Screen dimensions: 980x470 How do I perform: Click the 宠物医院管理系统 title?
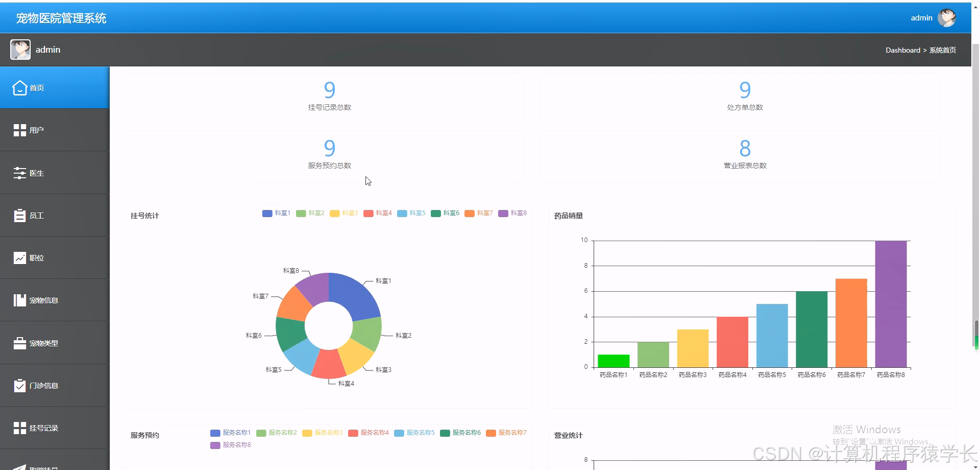coord(61,18)
